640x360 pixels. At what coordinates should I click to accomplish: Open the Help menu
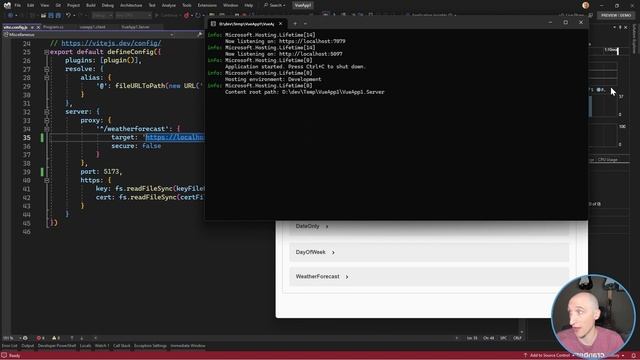(249, 5)
